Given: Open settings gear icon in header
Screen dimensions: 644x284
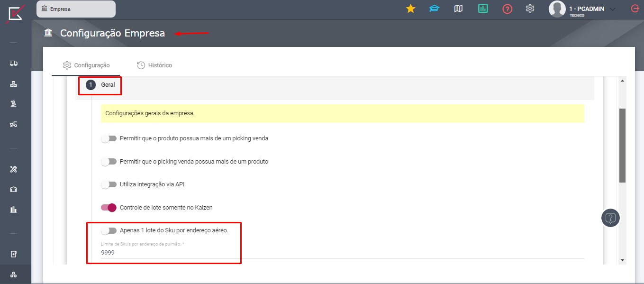Looking at the screenshot, I should pos(530,9).
